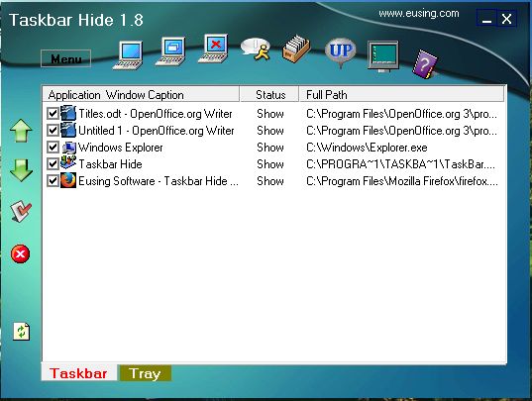532x401 pixels.
Task: Click the Windows Explorer row icon
Action: pos(69,148)
